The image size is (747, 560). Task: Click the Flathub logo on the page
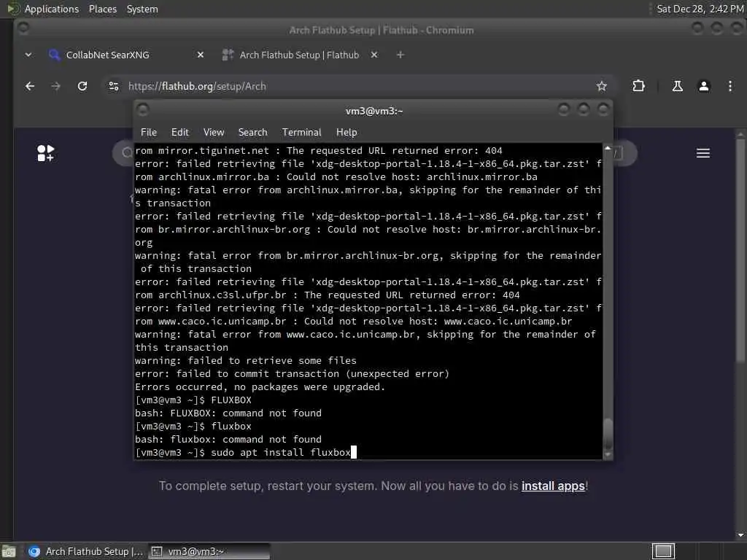[46, 153]
